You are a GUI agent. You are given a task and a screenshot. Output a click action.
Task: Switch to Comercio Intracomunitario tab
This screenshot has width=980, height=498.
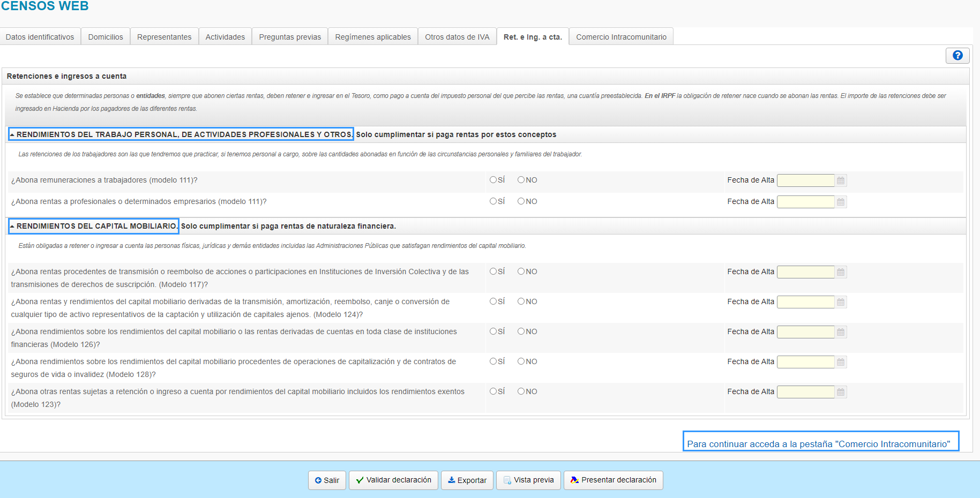621,37
